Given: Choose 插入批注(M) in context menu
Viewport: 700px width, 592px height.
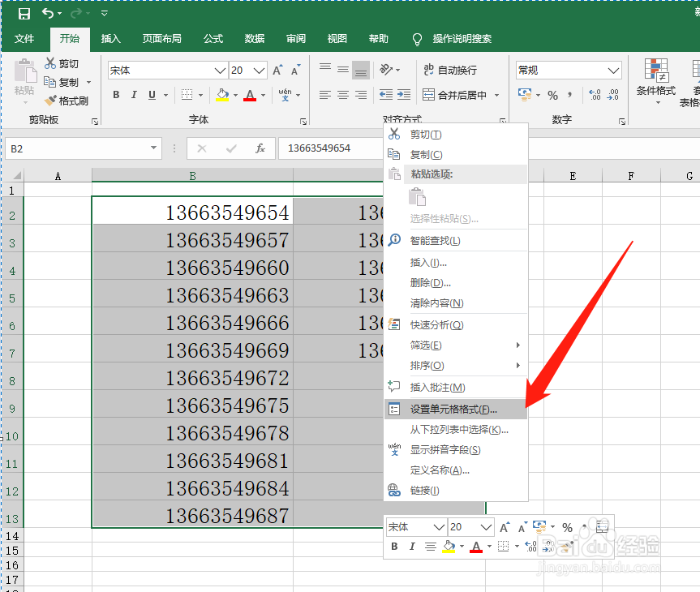Looking at the screenshot, I should point(455,388).
